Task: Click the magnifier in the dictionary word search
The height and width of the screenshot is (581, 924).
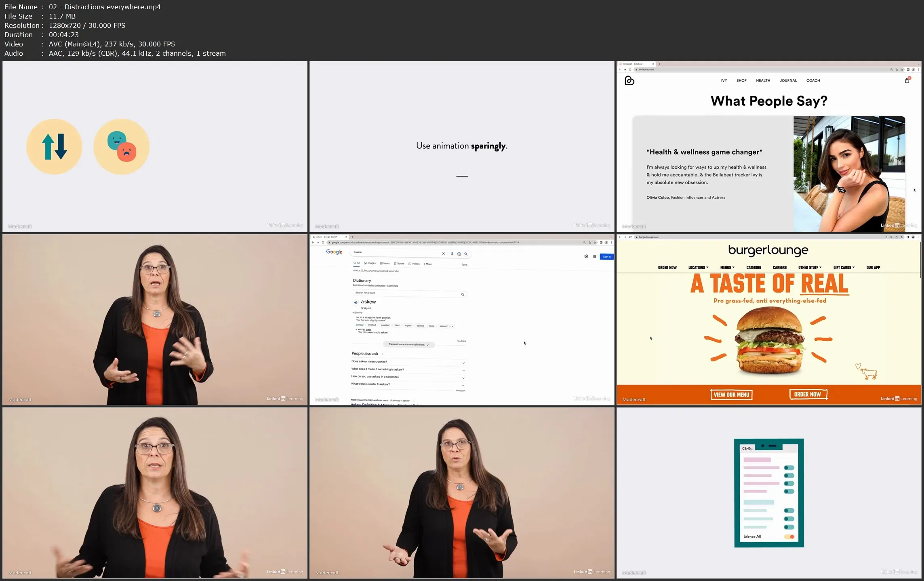Action: click(x=463, y=294)
